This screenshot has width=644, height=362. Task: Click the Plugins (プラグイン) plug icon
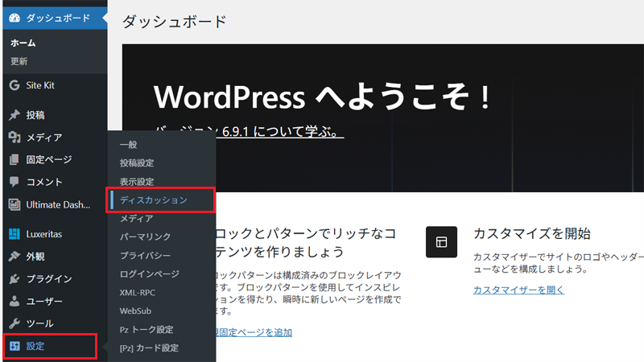coord(14,279)
